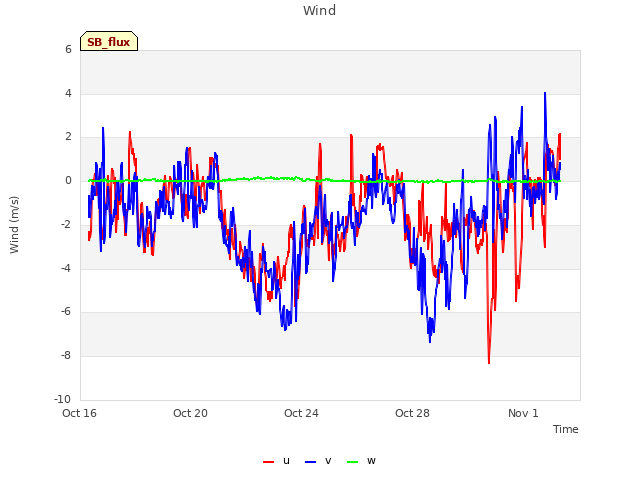The height and width of the screenshot is (480, 640).
Task: Click the -10 y-axis tick label
Action: pyautogui.click(x=62, y=399)
